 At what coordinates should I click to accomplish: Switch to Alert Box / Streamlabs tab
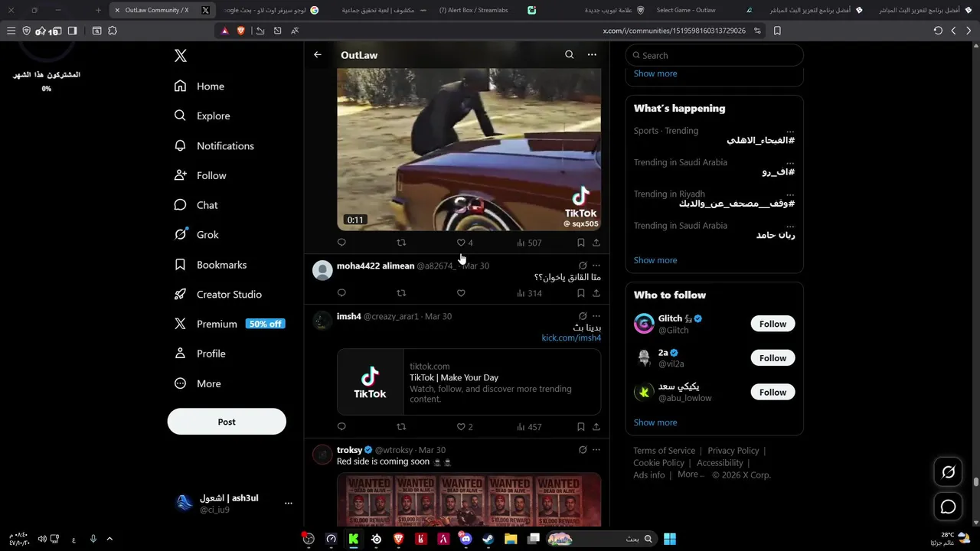pos(487,10)
